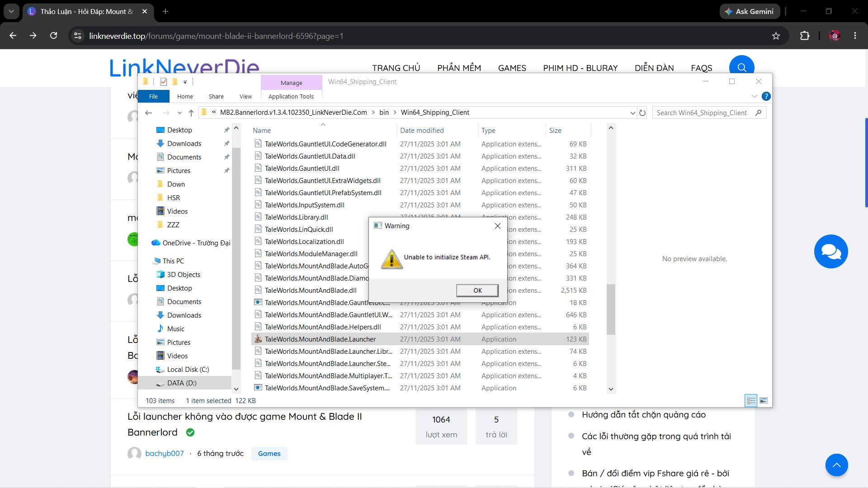Viewport: 868px width, 488px height.
Task: Bookmark this page with star icon
Action: point(776,36)
